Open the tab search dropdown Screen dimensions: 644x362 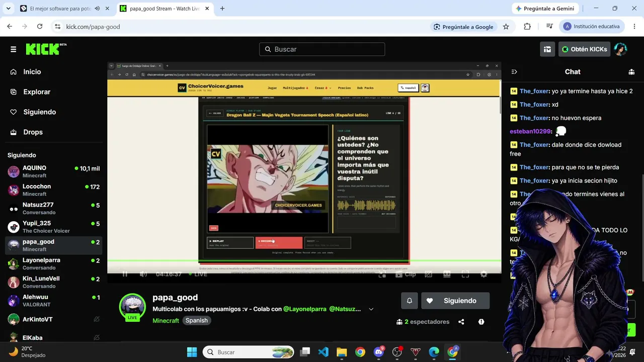pos(8,9)
